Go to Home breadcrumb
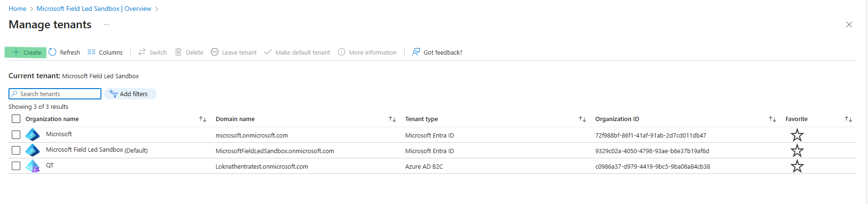Image resolution: width=868 pixels, height=204 pixels. pyautogui.click(x=17, y=8)
